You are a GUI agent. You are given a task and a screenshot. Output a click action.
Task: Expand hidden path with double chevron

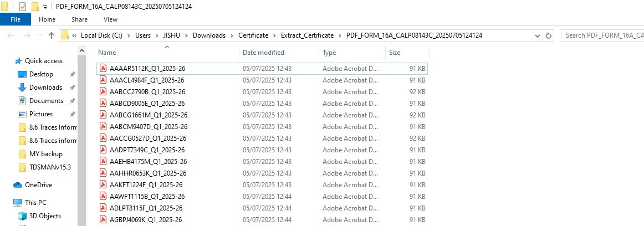74,35
